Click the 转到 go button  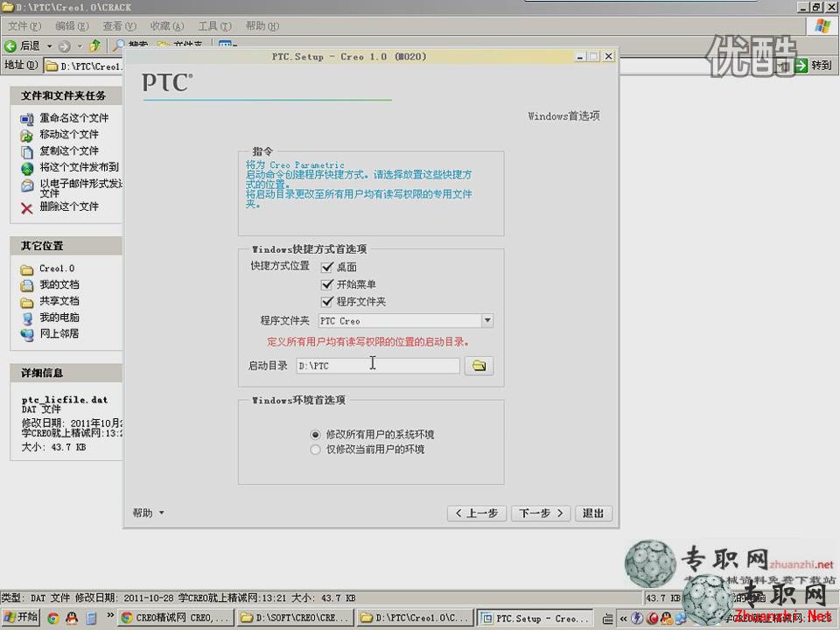coord(813,66)
